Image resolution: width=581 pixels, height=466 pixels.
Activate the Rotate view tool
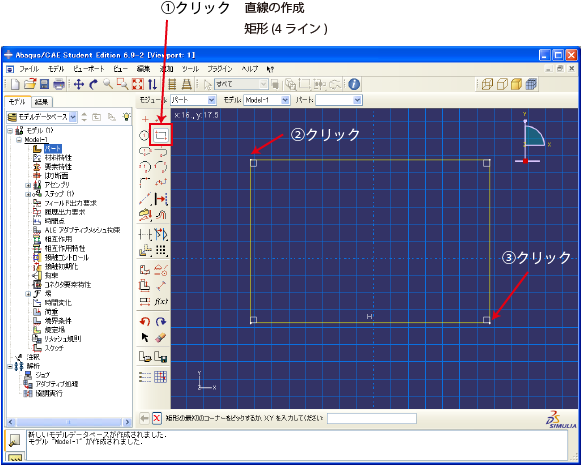93,84
